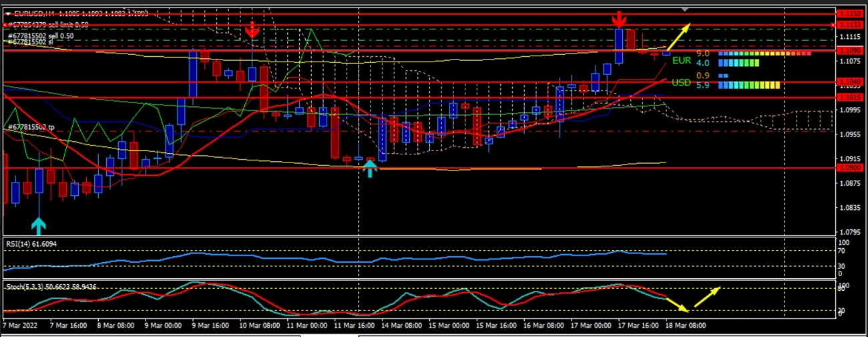Click yellow down arrow in Stochastic panel
The height and width of the screenshot is (337, 868).
(677, 305)
